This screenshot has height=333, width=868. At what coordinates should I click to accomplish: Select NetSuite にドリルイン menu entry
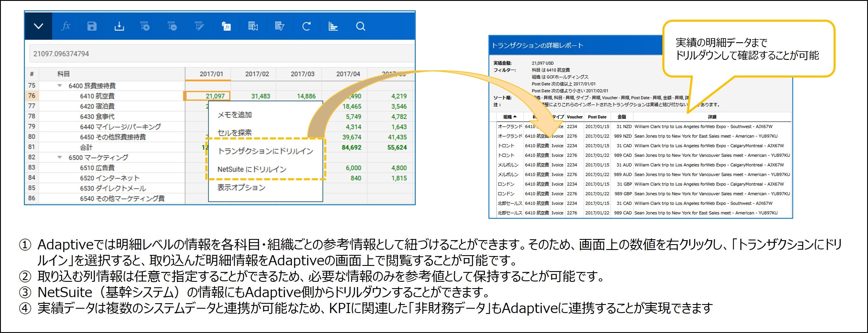[x=252, y=169]
